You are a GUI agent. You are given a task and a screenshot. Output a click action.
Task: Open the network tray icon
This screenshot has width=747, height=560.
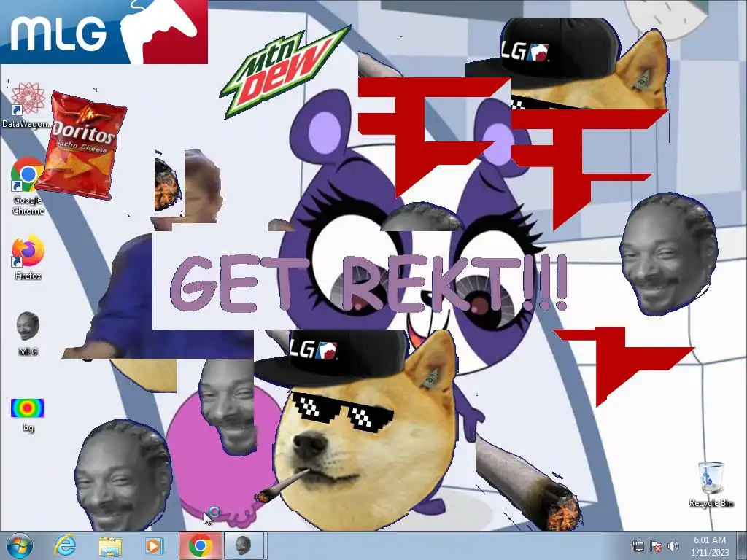(638, 546)
